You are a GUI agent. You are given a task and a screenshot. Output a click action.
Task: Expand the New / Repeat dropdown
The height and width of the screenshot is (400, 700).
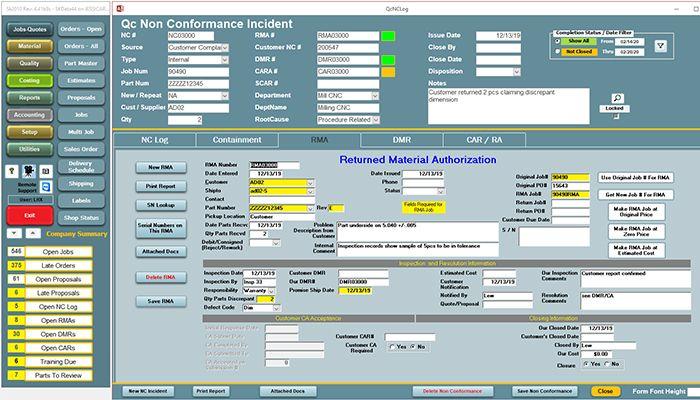[x=225, y=96]
